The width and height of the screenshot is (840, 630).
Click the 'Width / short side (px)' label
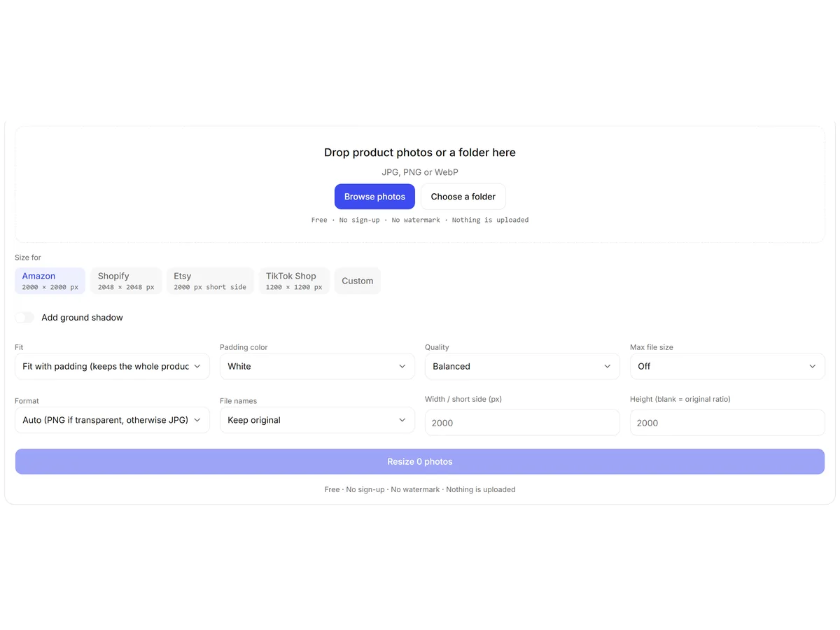pyautogui.click(x=463, y=399)
